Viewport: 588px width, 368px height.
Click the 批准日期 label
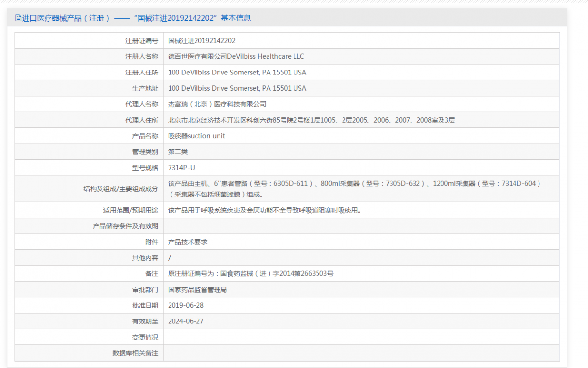point(146,305)
